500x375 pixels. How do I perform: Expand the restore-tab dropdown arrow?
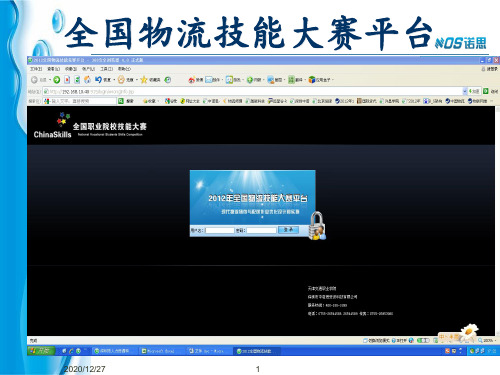tap(114, 80)
